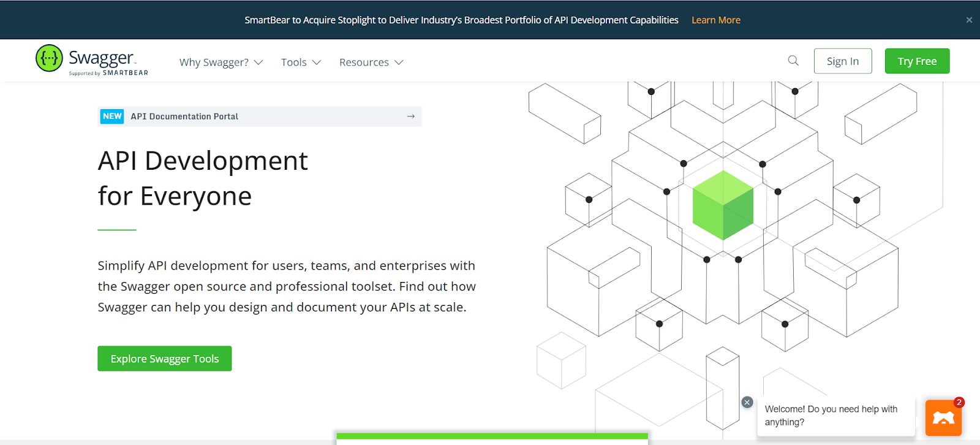
Task: Open the orange chat widget icon
Action: tap(943, 417)
